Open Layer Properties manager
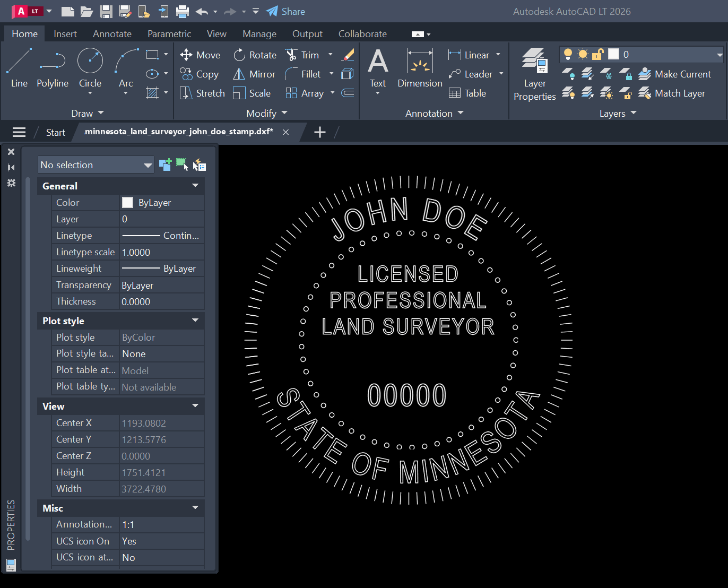The height and width of the screenshot is (588, 728). click(x=534, y=73)
